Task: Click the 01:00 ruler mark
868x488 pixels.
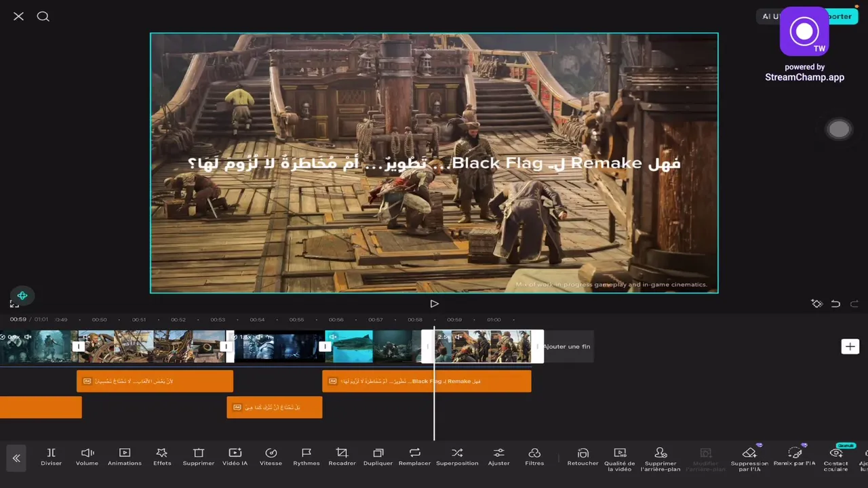Action: (494, 319)
